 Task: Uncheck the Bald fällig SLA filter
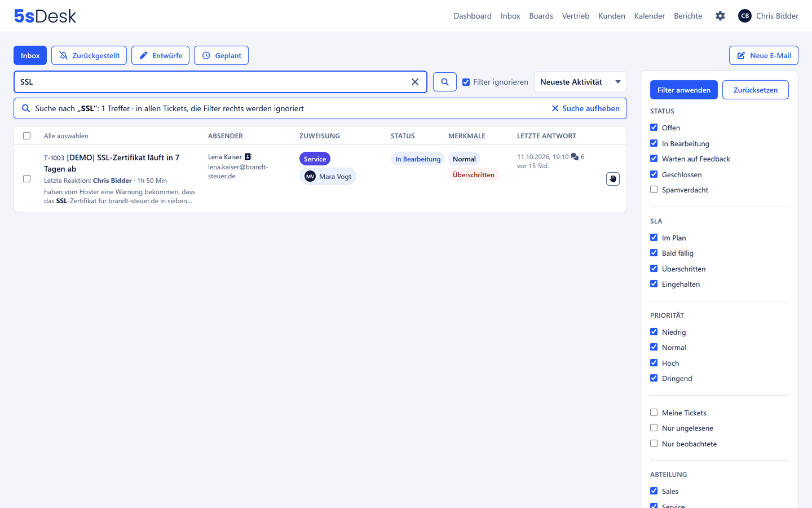click(x=654, y=253)
